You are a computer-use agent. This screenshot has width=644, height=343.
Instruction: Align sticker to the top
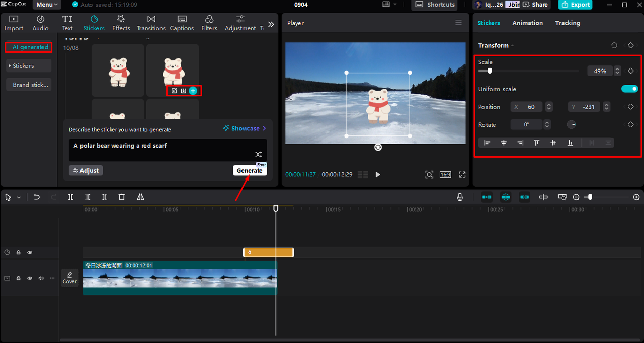(537, 143)
